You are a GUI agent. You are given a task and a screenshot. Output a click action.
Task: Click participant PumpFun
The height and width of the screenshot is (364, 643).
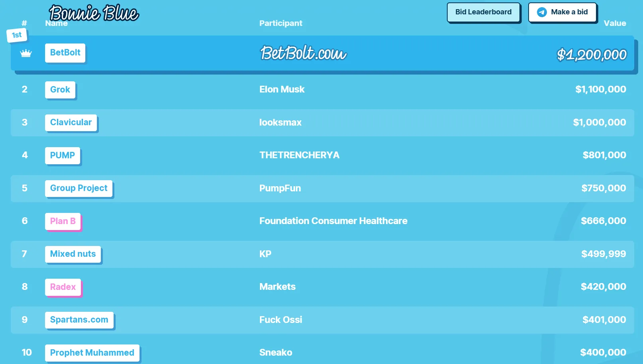pos(280,188)
